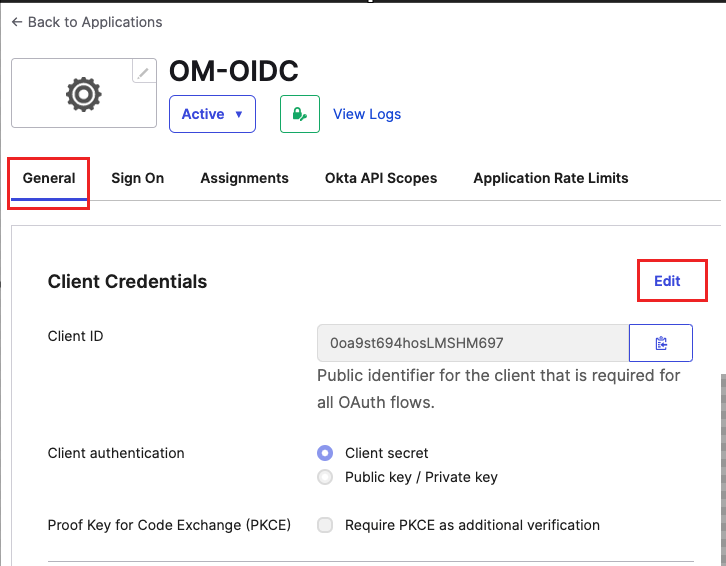Open the Active status dropdown
The width and height of the screenshot is (726, 566).
(213, 114)
